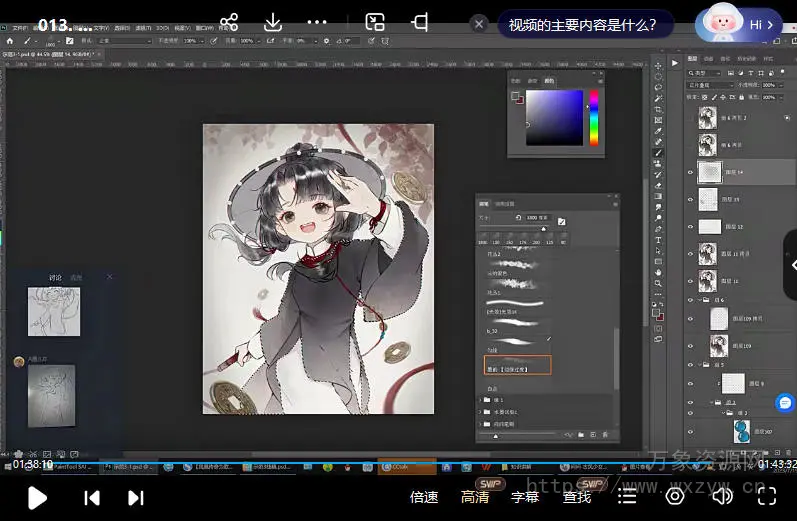The image size is (797, 521).
Task: Skip to the previous video
Action: [x=92, y=497]
